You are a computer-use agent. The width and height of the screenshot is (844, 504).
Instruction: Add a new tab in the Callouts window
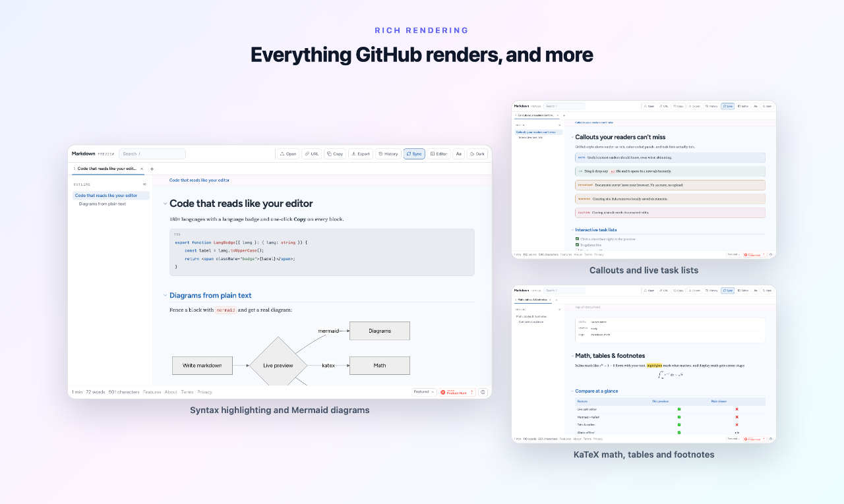pyautogui.click(x=564, y=115)
